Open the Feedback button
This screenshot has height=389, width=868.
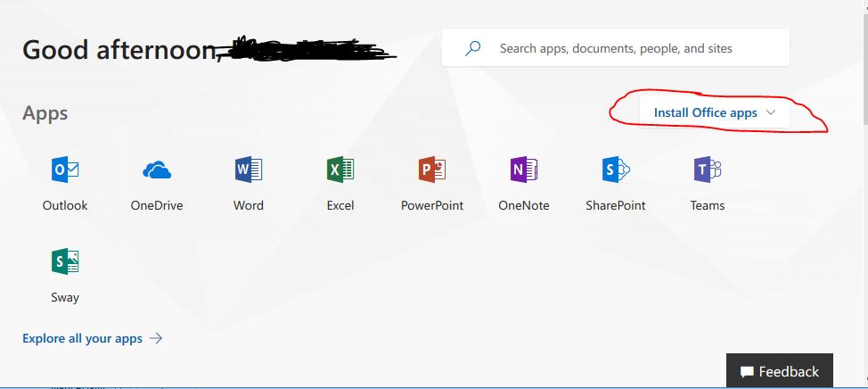pos(780,371)
